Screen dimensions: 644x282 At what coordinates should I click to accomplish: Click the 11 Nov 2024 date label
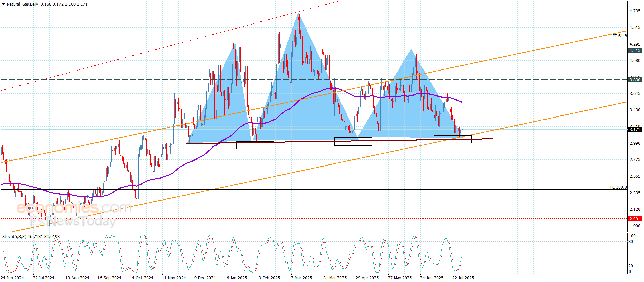(174, 278)
